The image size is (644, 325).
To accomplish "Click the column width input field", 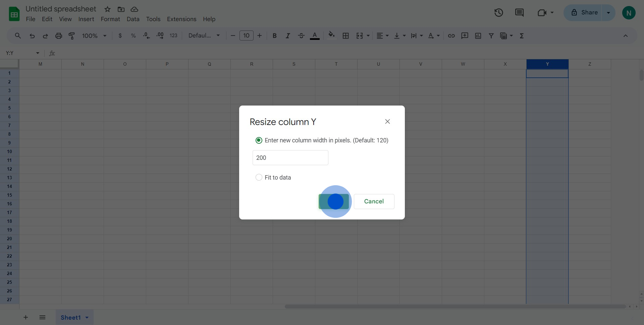I will [290, 157].
